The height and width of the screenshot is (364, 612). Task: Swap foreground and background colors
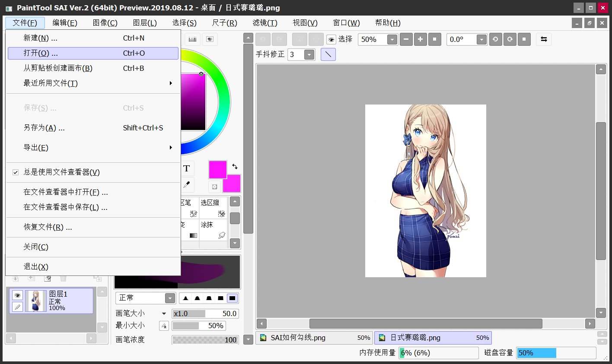235,166
